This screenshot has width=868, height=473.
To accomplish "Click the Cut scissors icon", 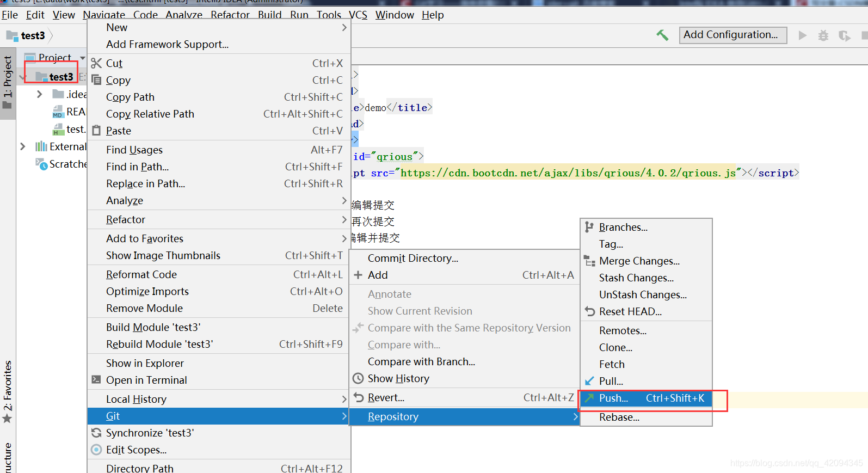I will (96, 63).
